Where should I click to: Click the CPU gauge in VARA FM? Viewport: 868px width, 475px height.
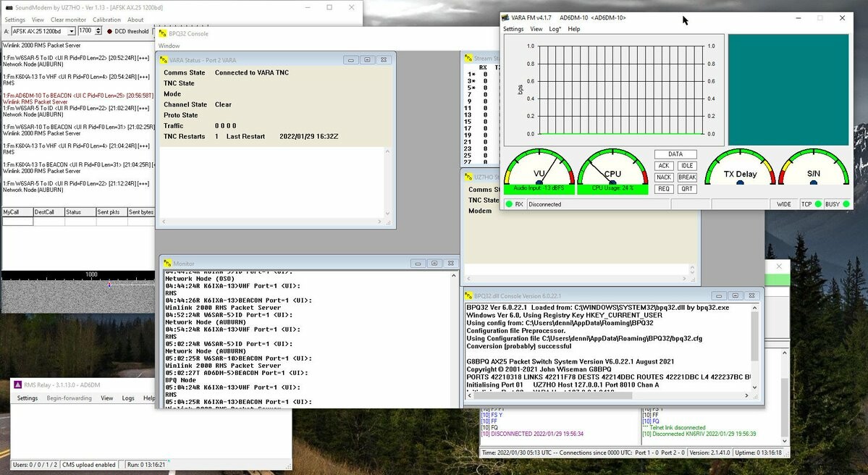612,167
